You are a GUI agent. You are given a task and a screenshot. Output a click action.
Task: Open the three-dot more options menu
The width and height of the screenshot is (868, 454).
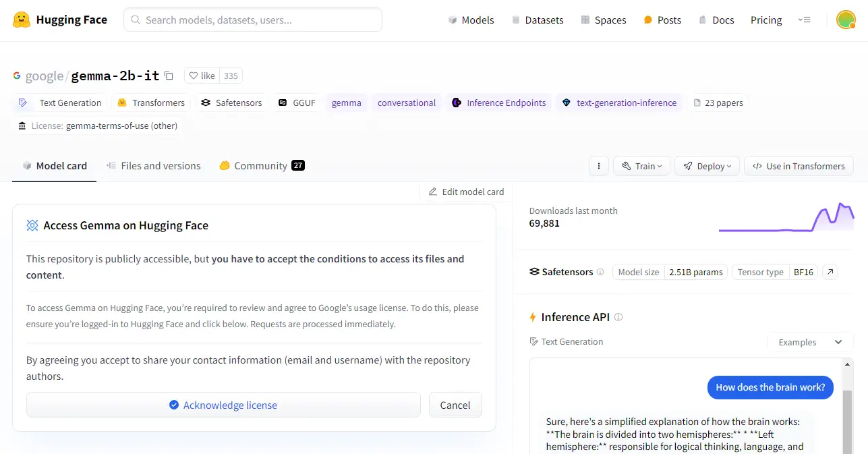point(599,166)
